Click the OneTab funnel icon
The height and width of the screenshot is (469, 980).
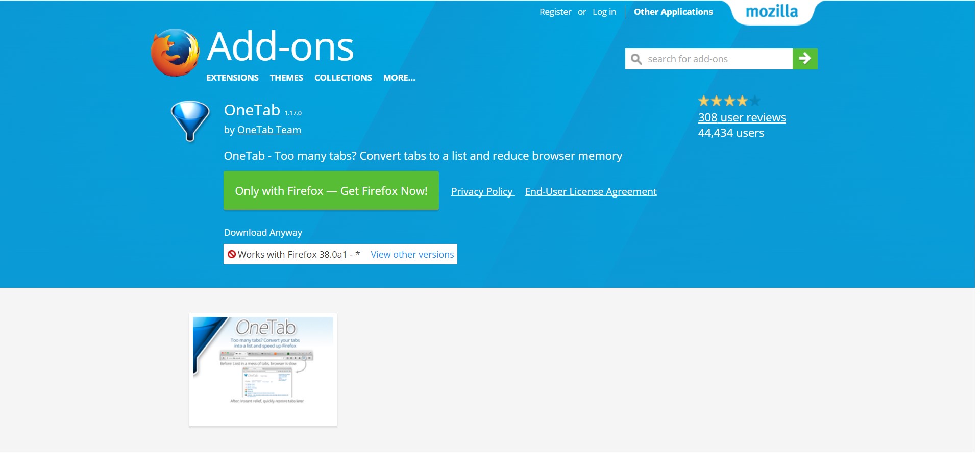pos(190,121)
